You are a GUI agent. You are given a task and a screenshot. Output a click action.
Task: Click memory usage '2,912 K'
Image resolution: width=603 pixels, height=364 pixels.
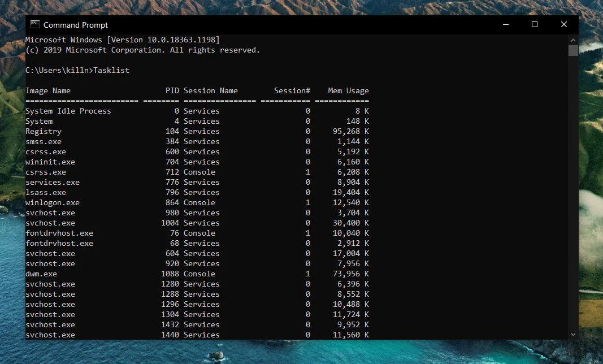(x=353, y=244)
